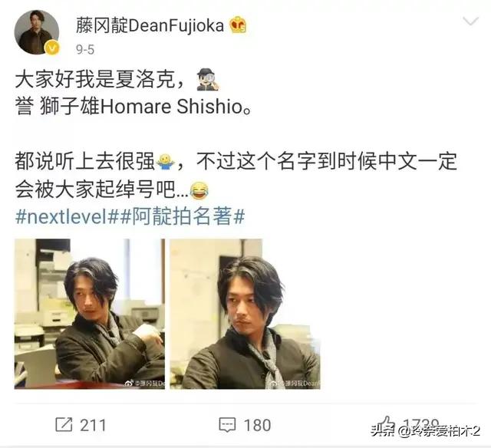Open the #nextlevel# hashtag
Image resolution: width=491 pixels, height=448 pixels.
(x=68, y=216)
